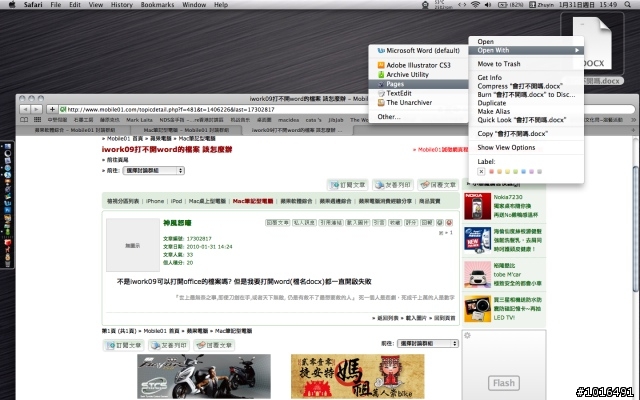640x400 pixels.
Task: Choose Make Alias in context menu
Action: pos(526,111)
